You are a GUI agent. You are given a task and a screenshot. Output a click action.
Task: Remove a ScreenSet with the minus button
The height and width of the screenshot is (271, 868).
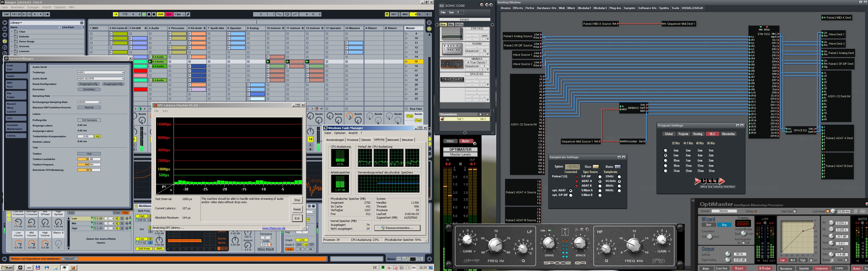pos(487,114)
